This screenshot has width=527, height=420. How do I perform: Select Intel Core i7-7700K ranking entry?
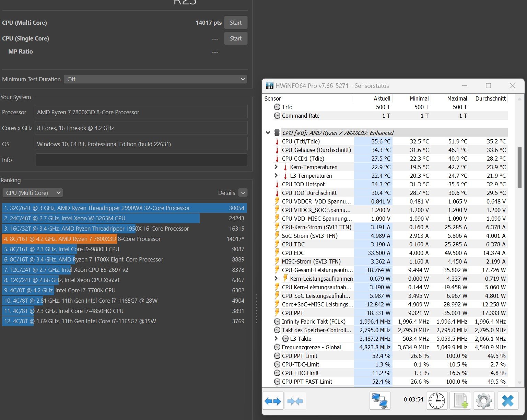tap(124, 290)
